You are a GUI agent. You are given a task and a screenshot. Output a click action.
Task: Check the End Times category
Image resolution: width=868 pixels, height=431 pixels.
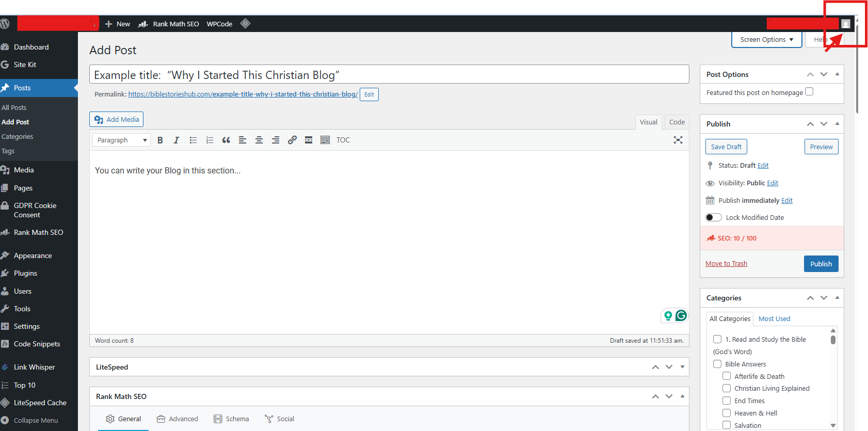coord(727,401)
